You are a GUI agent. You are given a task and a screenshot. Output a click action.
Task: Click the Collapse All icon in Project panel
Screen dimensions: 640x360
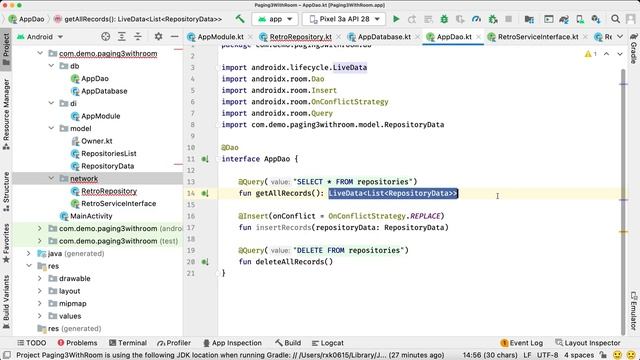click(138, 37)
